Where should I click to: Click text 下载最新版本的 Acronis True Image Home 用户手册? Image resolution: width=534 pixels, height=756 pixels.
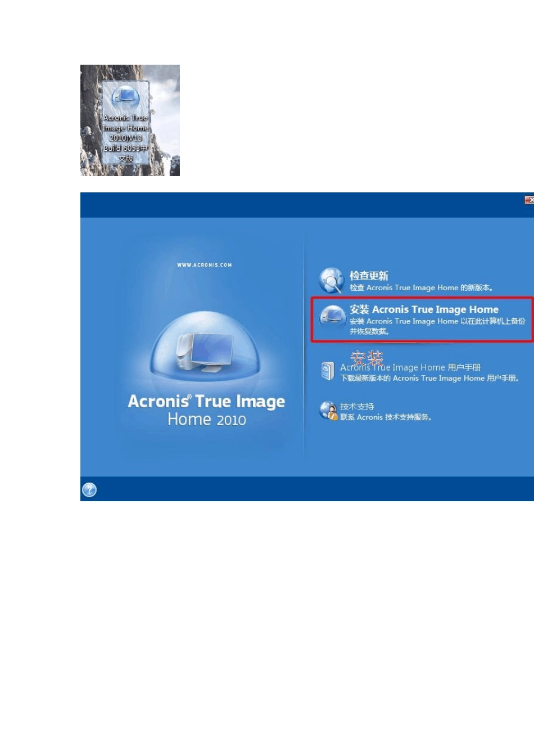[x=429, y=378]
